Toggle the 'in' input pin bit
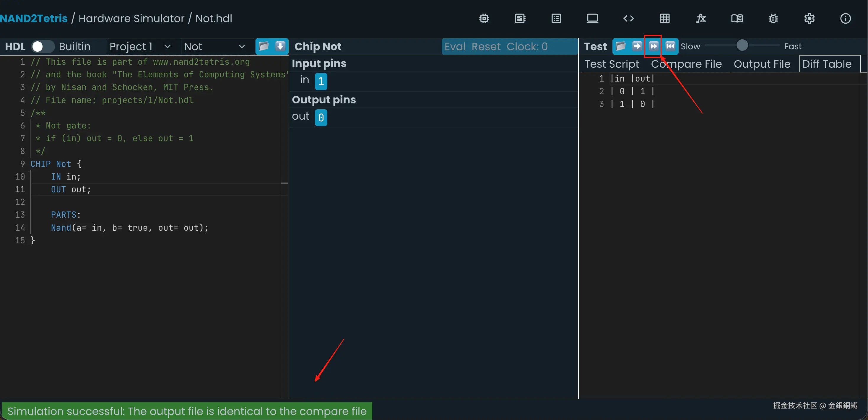868x420 pixels. tap(321, 81)
